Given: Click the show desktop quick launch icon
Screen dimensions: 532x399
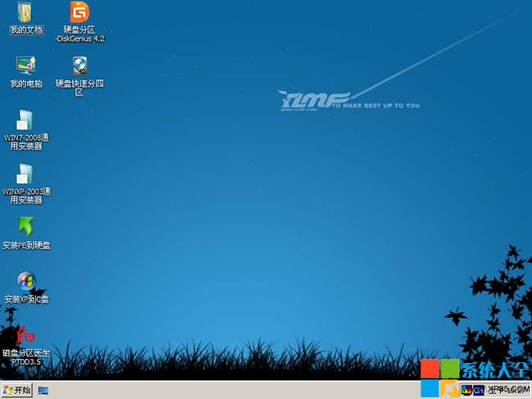Looking at the screenshot, I should [x=43, y=391].
